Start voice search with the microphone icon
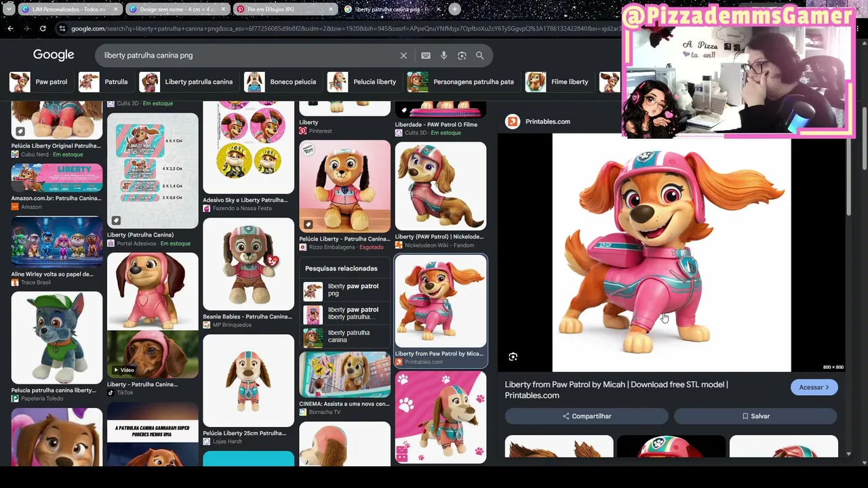 443,56
